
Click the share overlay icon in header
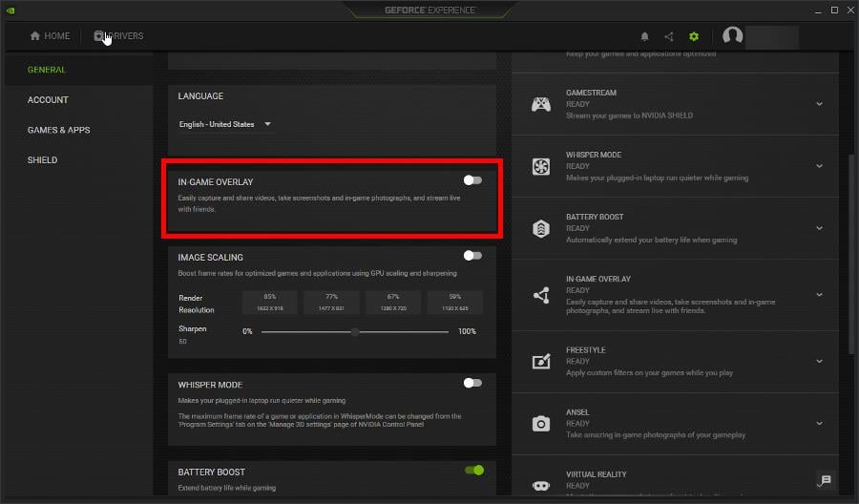click(669, 36)
